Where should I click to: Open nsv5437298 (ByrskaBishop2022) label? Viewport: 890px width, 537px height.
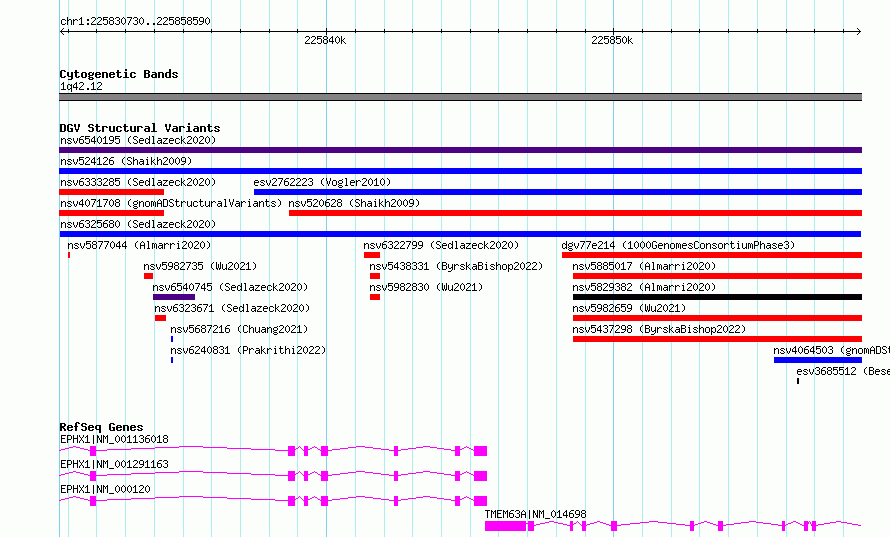point(659,329)
